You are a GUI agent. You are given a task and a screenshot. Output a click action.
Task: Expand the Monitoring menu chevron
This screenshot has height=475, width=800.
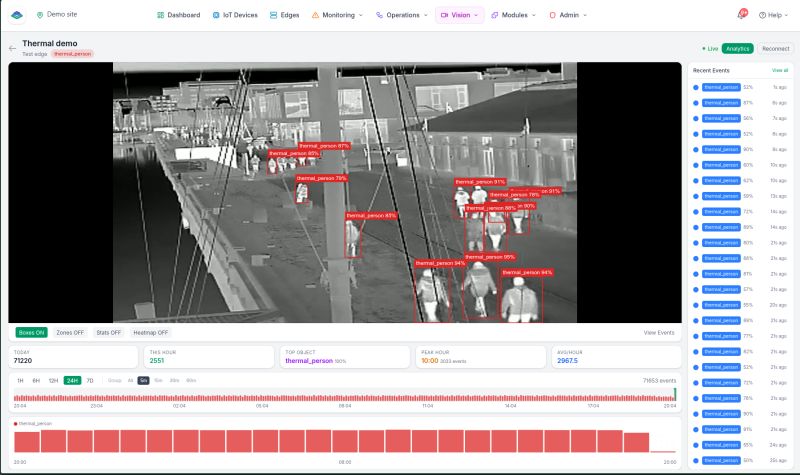(x=361, y=15)
